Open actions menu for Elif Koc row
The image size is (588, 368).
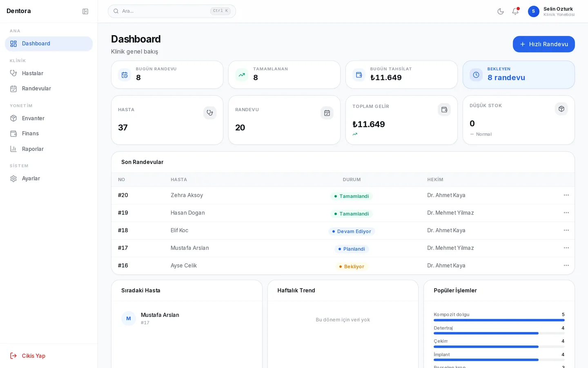pyautogui.click(x=566, y=230)
